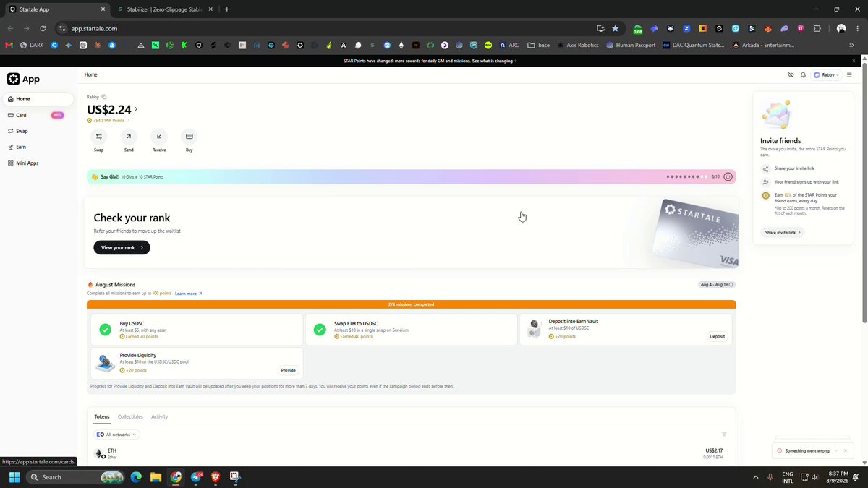Click the Share invite link button
Viewport: 868px width, 488px height.
(x=782, y=232)
